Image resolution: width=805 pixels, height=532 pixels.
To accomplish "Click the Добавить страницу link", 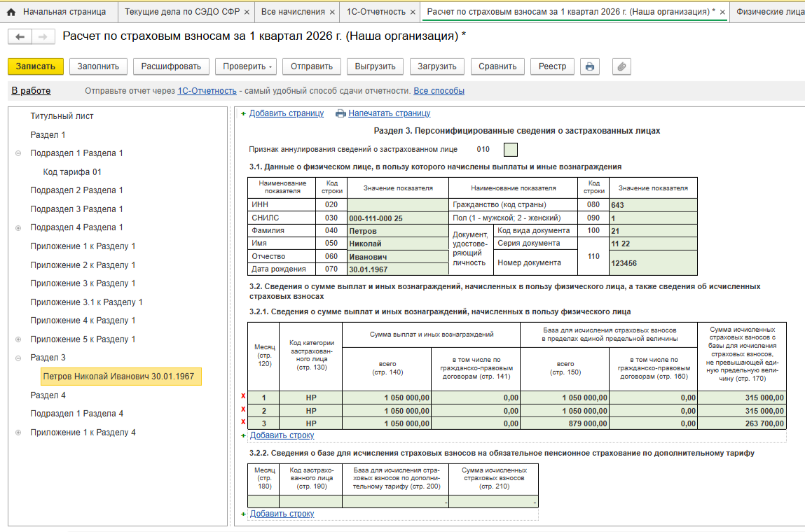I will tap(286, 113).
